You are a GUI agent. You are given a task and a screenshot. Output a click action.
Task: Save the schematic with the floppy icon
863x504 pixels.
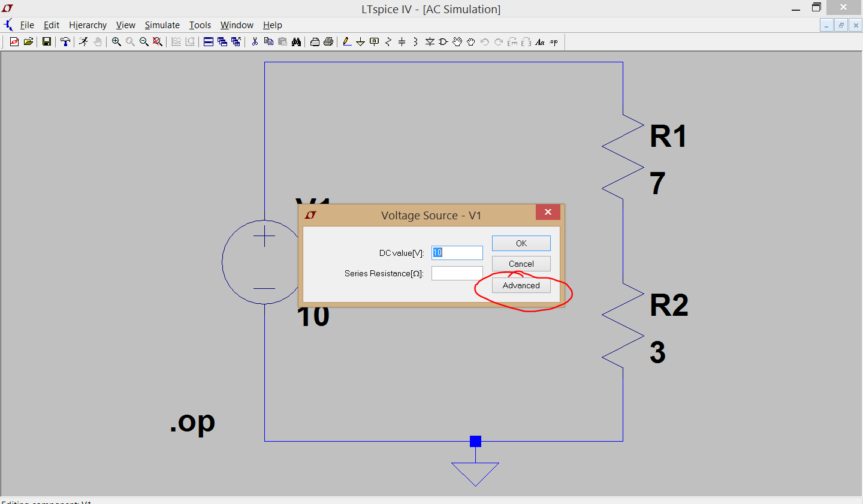(x=47, y=41)
